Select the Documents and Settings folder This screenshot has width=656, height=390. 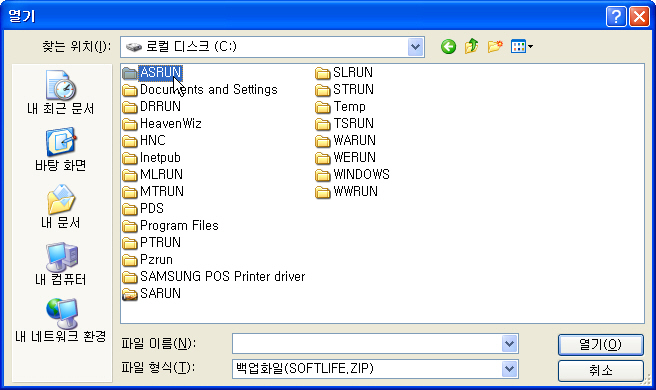(200, 90)
